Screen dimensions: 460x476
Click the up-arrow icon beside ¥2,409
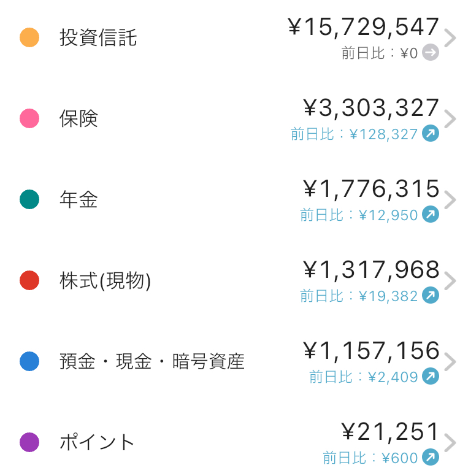431,376
